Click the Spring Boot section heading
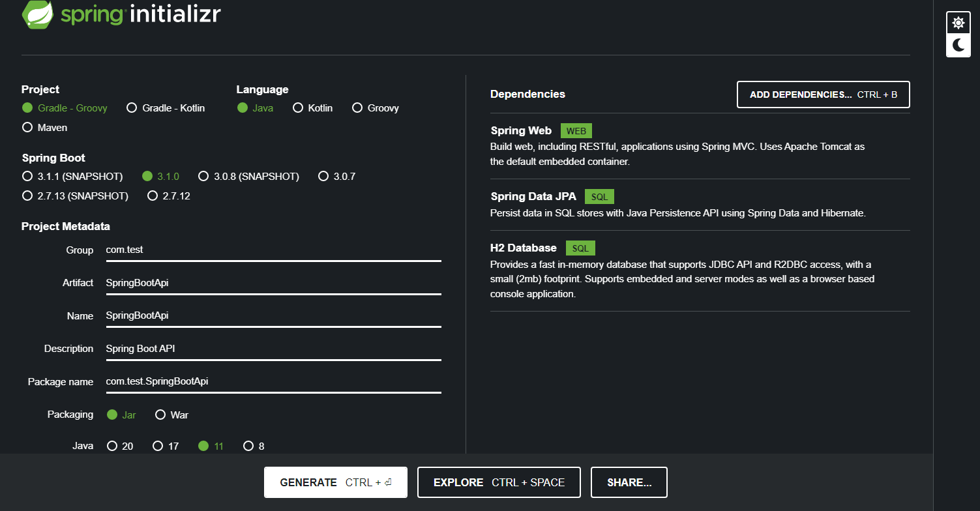This screenshot has height=511, width=980. 53,158
